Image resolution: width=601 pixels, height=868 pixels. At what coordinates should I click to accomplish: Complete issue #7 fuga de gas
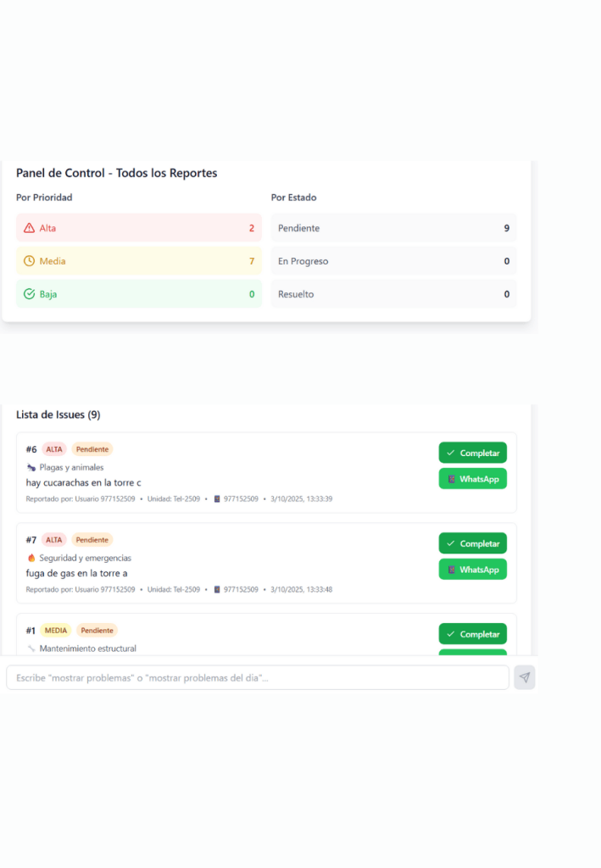click(x=472, y=543)
